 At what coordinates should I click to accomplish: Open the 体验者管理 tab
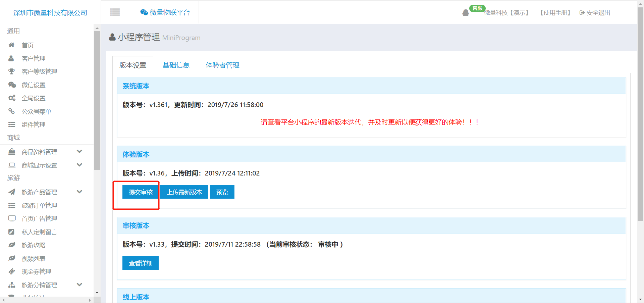point(223,65)
